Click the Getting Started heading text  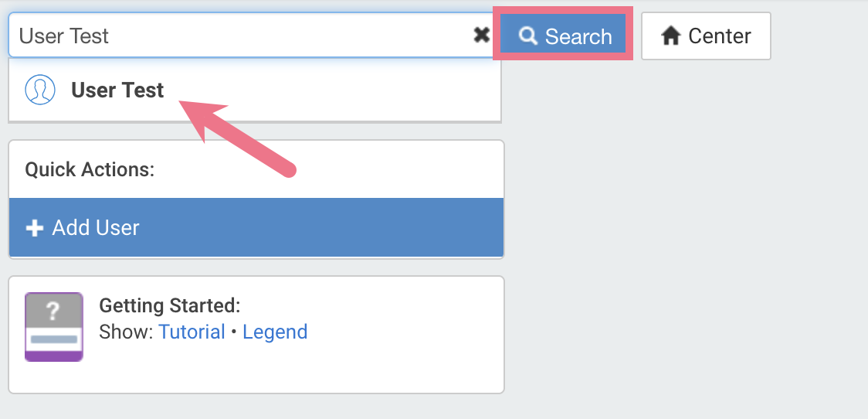point(170,305)
